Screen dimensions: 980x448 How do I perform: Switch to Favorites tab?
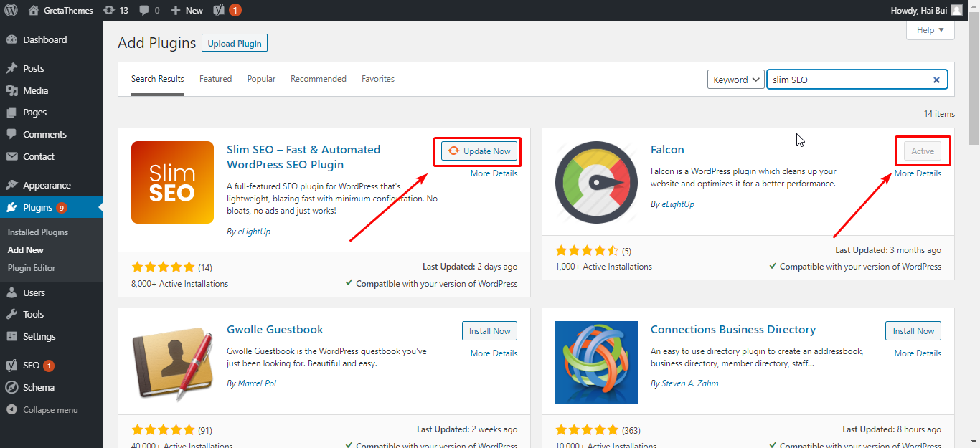coord(378,79)
